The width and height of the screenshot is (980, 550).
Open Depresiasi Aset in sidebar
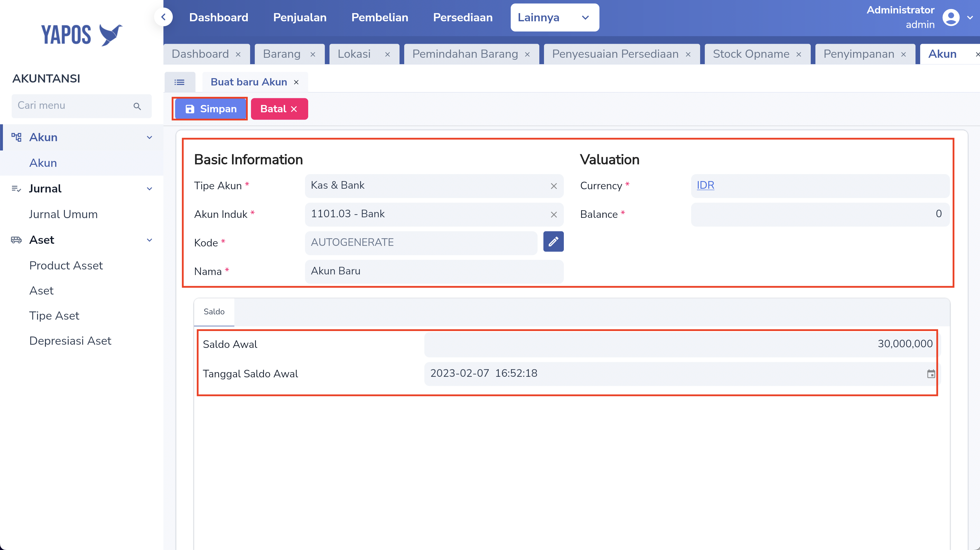click(x=70, y=341)
